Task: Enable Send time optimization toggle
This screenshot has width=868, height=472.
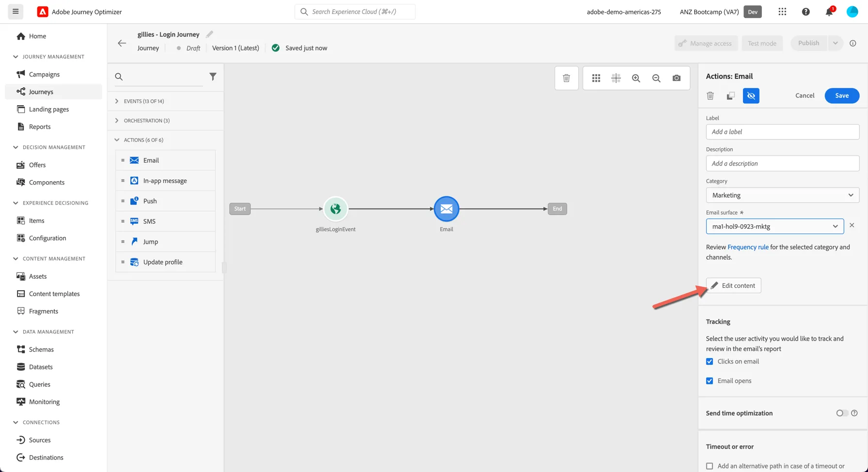Action: tap(842, 413)
